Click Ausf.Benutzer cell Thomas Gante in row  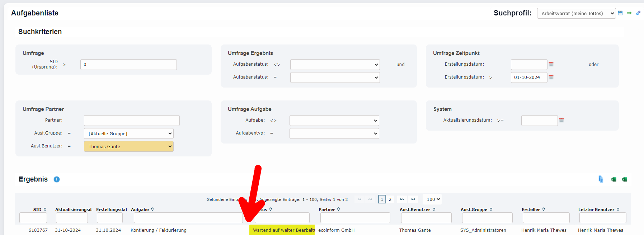coord(415,230)
